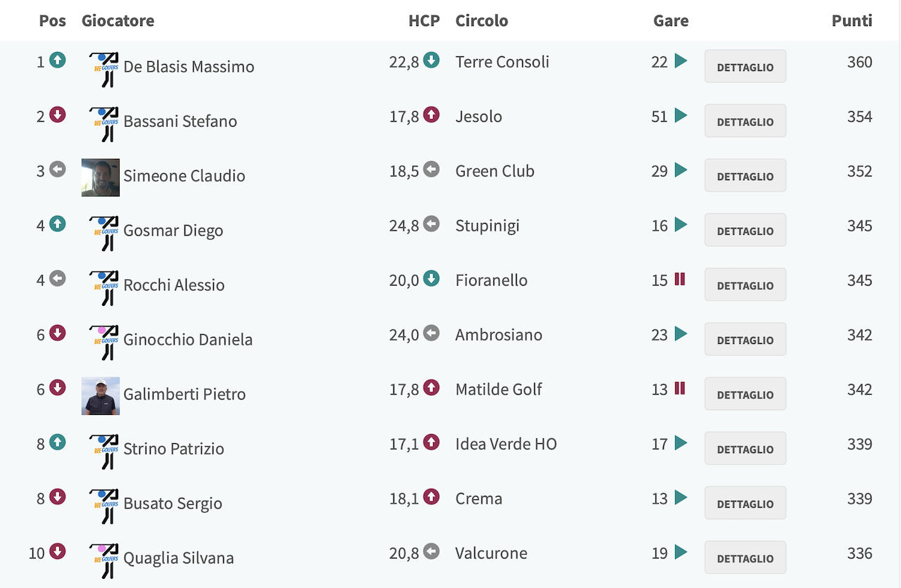Click the HCP up arrow icon for Galimberti Pietro
Viewport: 901px width, 588px height.
(x=431, y=388)
